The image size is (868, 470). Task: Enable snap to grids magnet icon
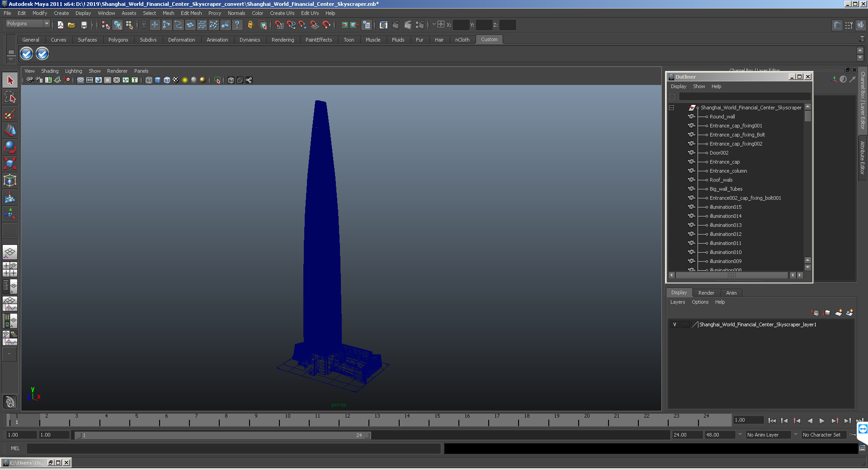pos(279,25)
